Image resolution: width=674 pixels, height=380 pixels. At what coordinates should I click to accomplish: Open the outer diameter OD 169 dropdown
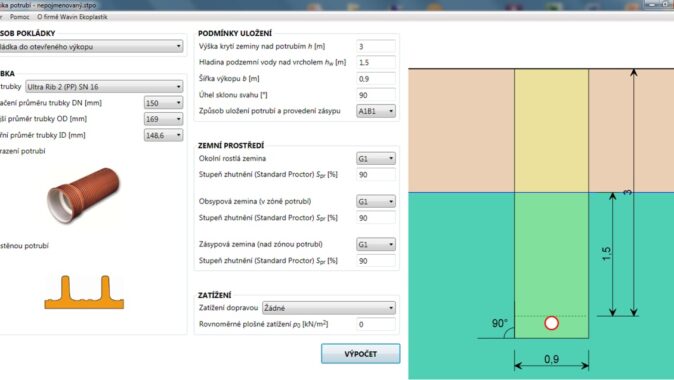click(163, 119)
